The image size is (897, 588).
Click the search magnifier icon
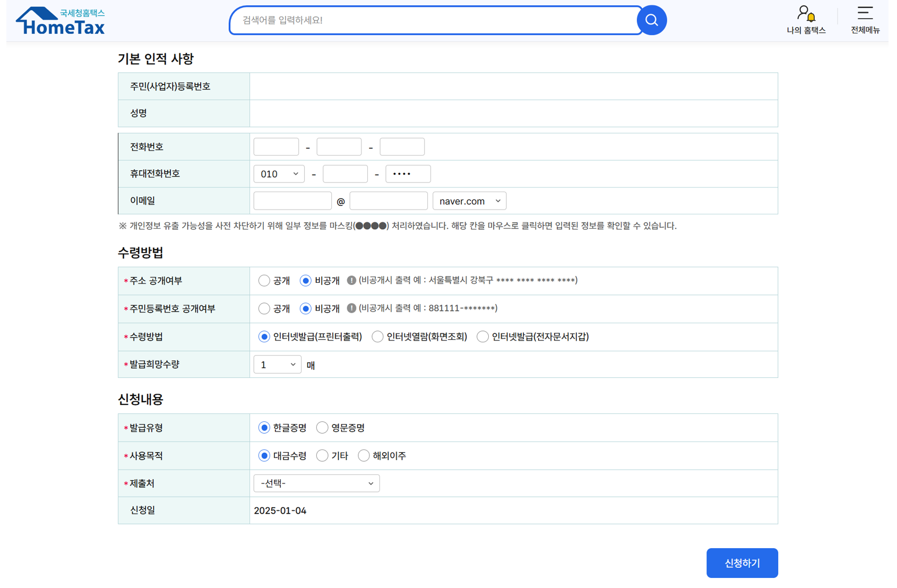(x=652, y=20)
